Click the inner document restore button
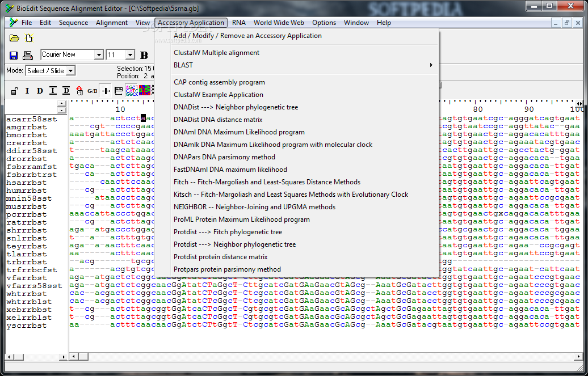The width and height of the screenshot is (588, 376). pyautogui.click(x=567, y=23)
